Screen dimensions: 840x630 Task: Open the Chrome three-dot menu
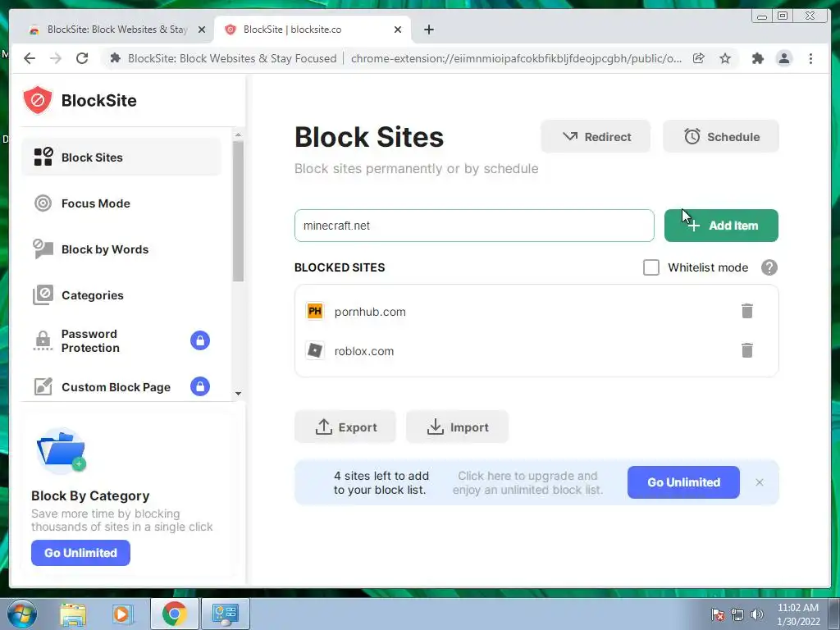point(810,58)
